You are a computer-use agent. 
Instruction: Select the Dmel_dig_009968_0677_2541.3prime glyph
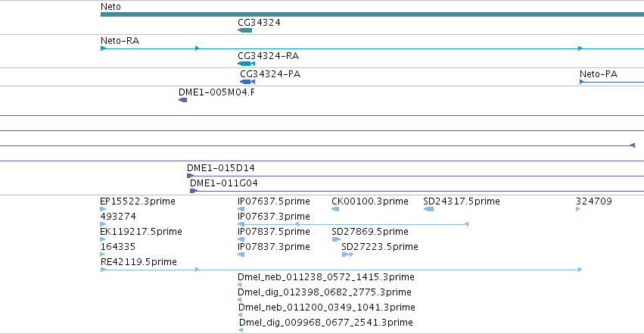point(241,330)
